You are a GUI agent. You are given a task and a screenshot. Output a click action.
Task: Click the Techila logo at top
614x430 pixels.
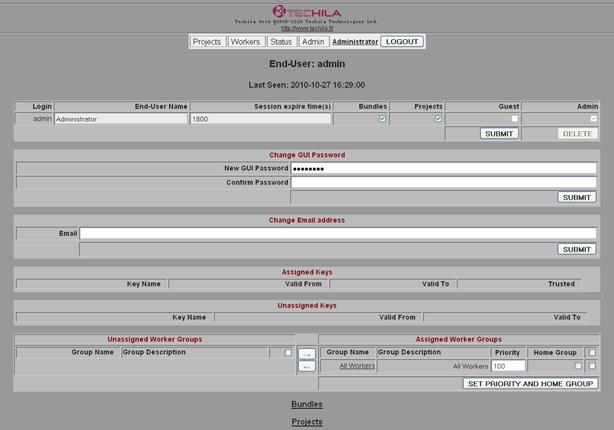click(x=307, y=10)
